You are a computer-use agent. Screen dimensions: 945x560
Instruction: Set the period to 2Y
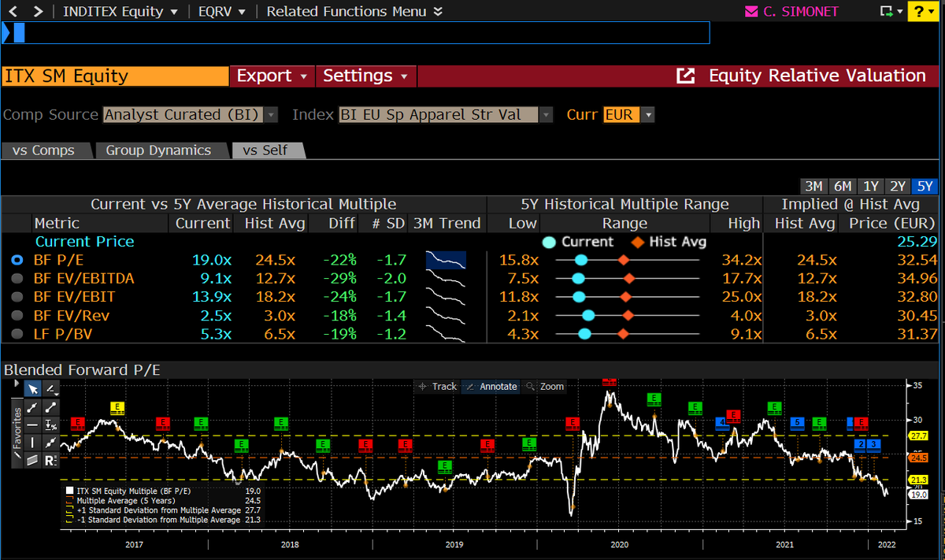898,187
